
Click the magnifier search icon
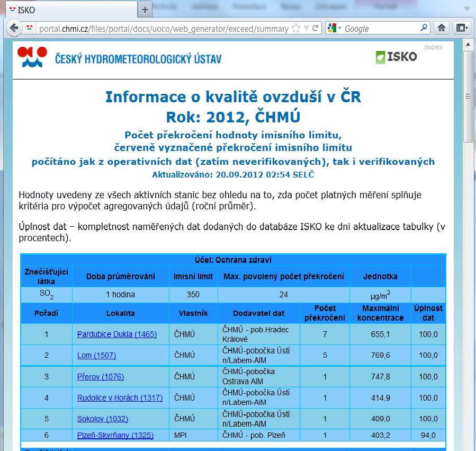pos(424,28)
